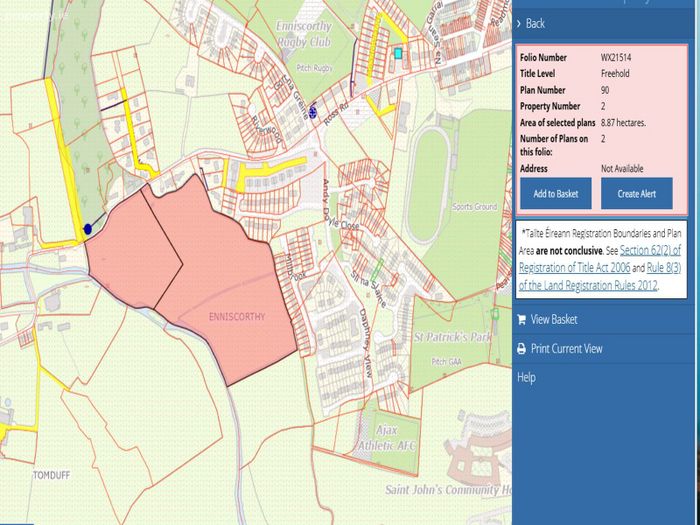Click the area value 8.87 hectares
This screenshot has width=700, height=525.
pos(623,123)
